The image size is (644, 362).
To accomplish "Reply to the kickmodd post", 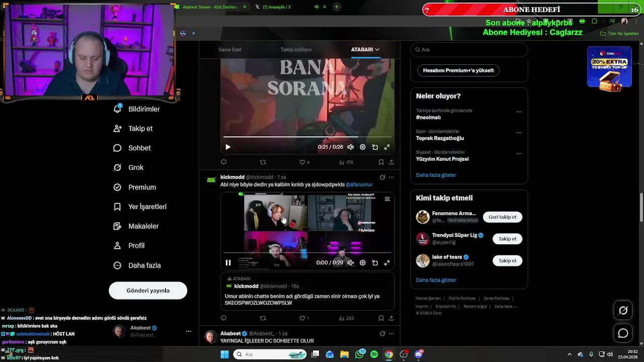I will [224, 318].
